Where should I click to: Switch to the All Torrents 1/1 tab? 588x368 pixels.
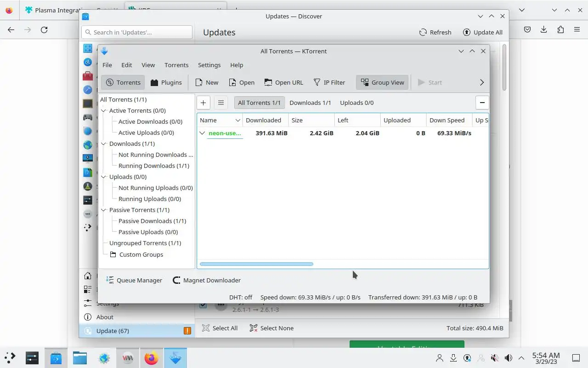tap(259, 103)
